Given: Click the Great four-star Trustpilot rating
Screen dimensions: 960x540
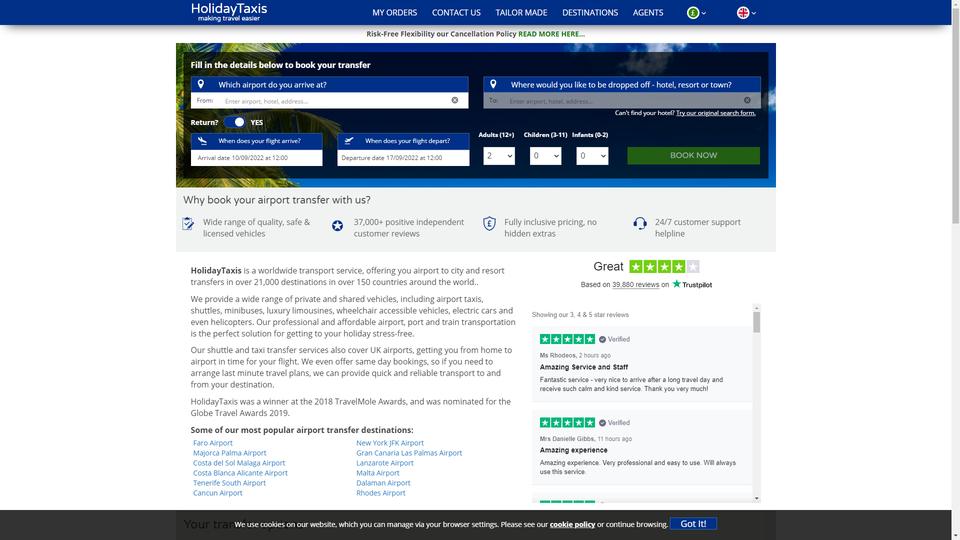Looking at the screenshot, I should coord(664,266).
